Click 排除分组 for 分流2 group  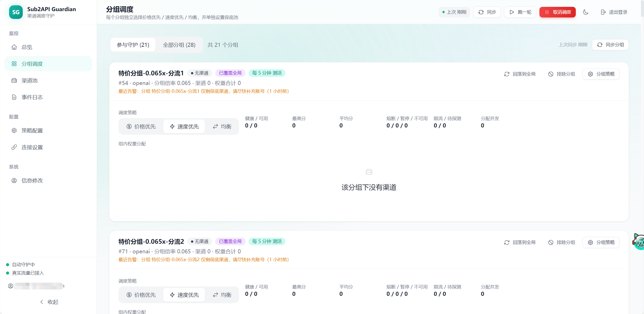[x=561, y=242]
